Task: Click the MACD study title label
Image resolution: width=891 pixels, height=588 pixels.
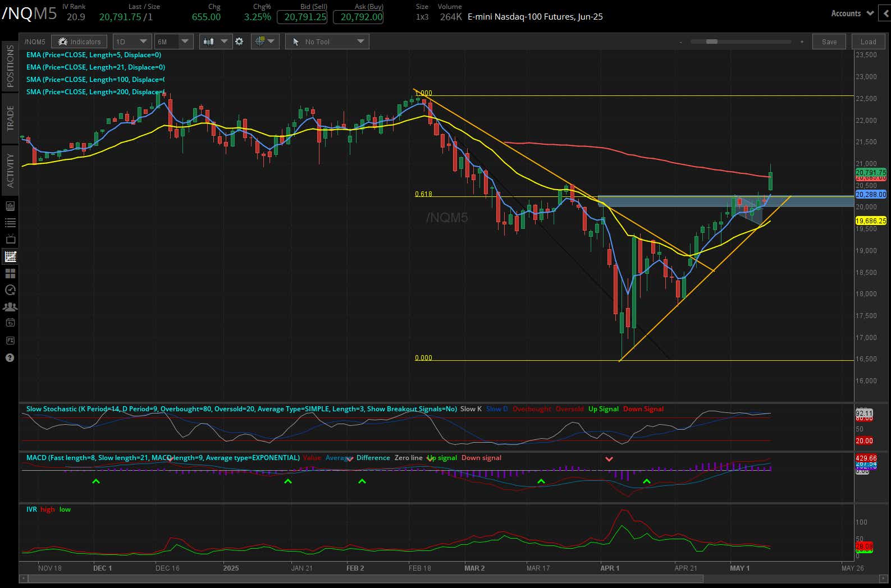Action: click(163, 458)
